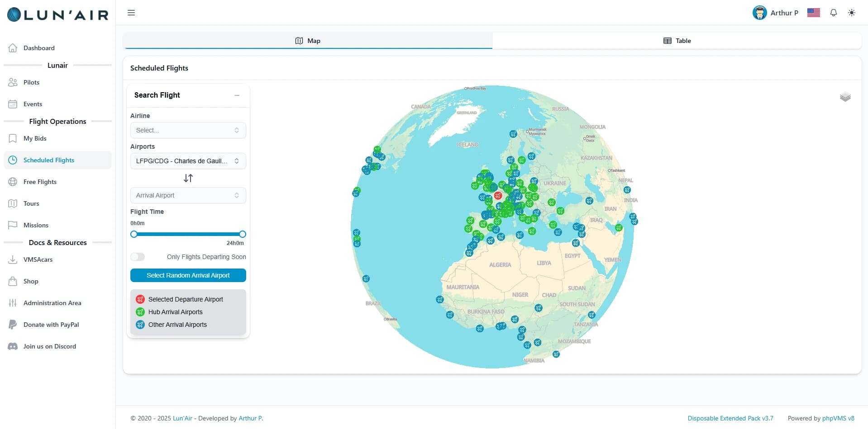Collapse the Search Flight panel
868x429 pixels.
click(x=237, y=95)
